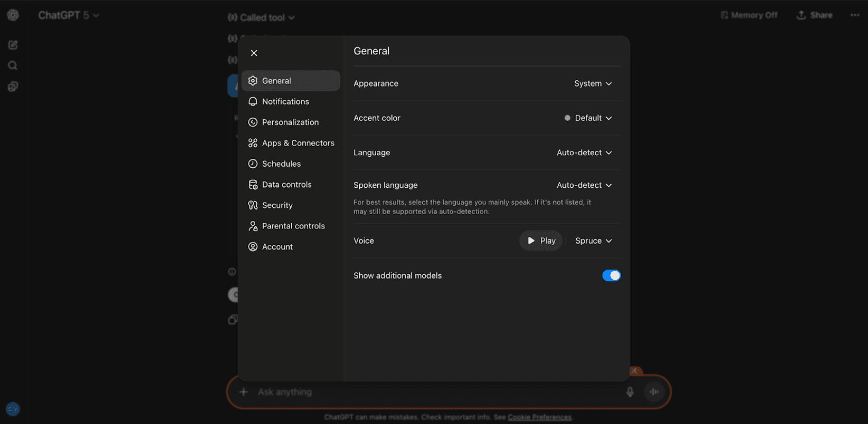
Task: Open the three-dot more options menu
Action: [x=855, y=15]
